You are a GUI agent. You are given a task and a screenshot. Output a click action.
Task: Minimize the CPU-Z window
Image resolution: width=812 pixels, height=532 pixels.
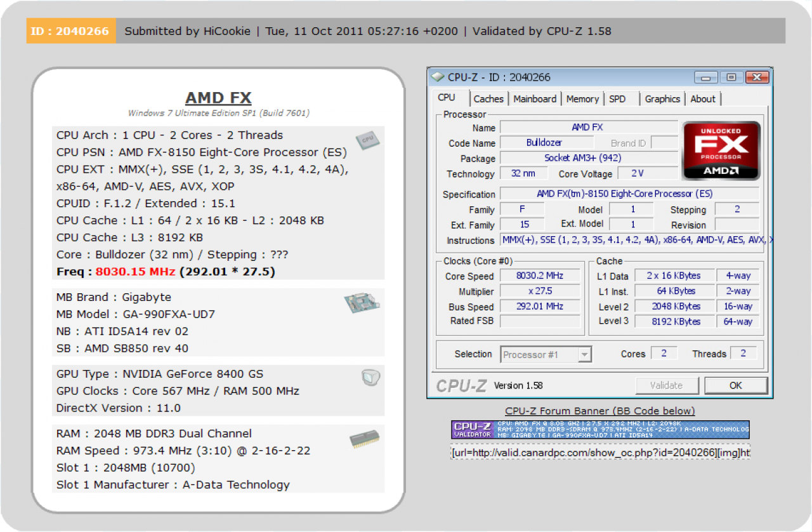(706, 77)
